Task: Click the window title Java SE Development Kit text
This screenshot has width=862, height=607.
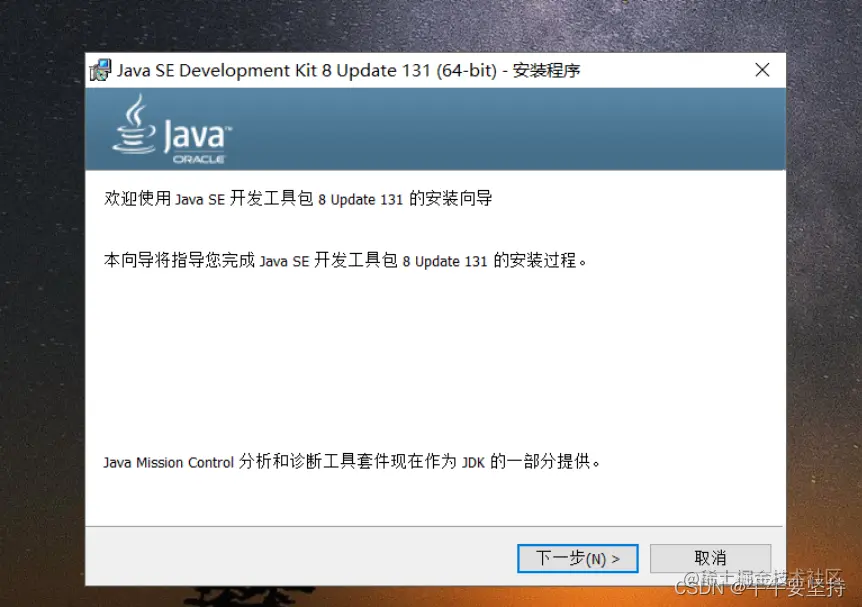Action: click(349, 70)
